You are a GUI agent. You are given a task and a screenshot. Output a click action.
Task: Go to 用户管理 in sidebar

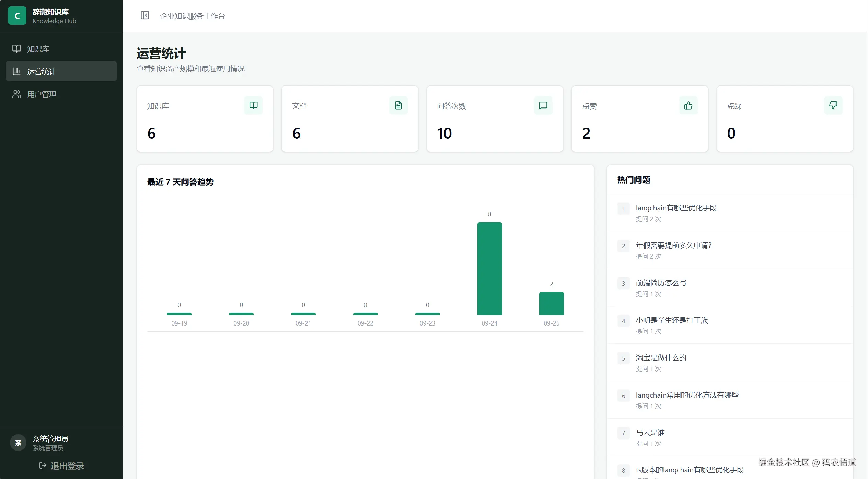point(61,94)
